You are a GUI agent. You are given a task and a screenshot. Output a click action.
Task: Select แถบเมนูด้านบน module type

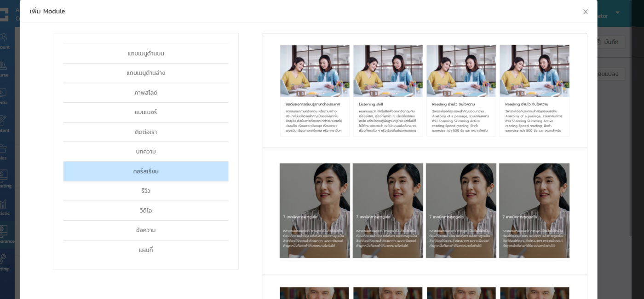pyautogui.click(x=146, y=53)
